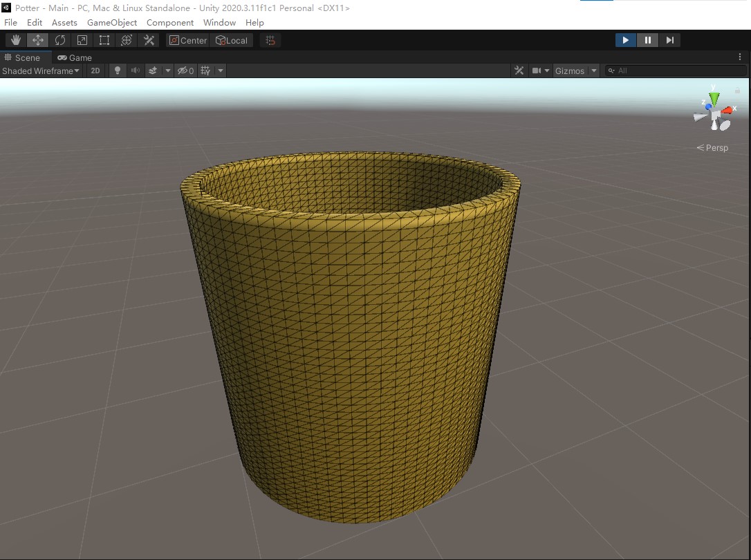Image resolution: width=751 pixels, height=560 pixels.
Task: Click the blue Z axis gizmo cone
Action: 708,106
